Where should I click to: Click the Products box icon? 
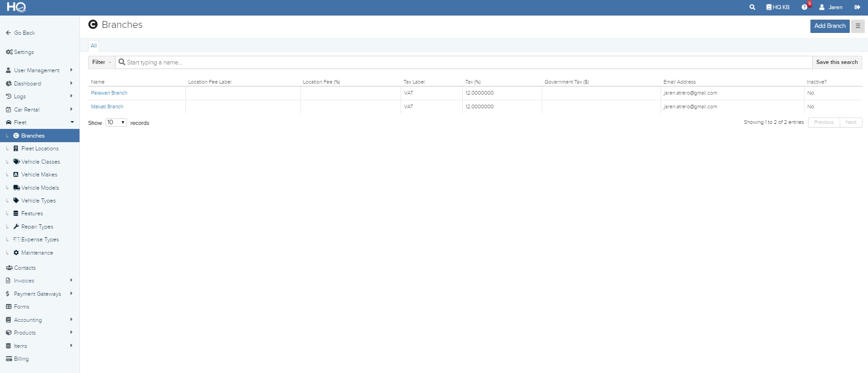click(9, 333)
